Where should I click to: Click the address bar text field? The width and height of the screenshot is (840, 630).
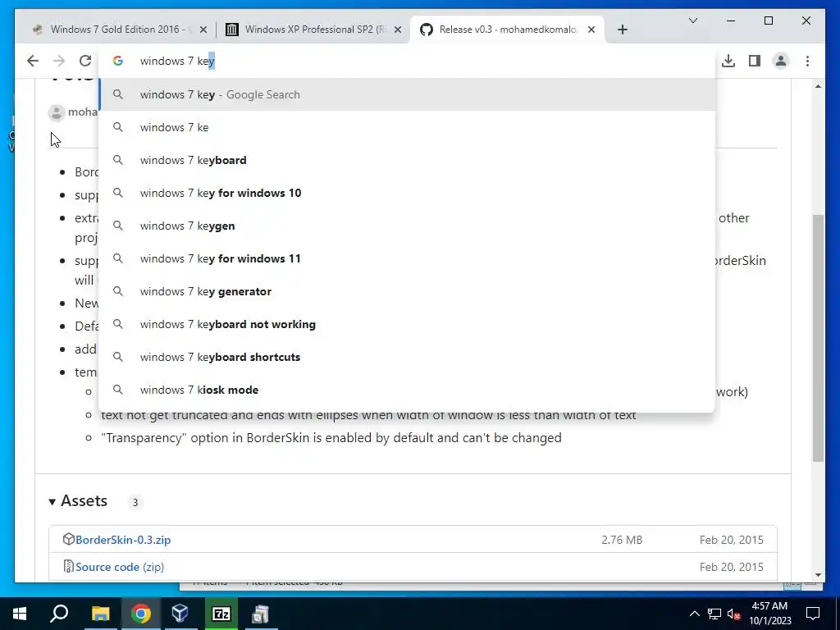(x=407, y=61)
